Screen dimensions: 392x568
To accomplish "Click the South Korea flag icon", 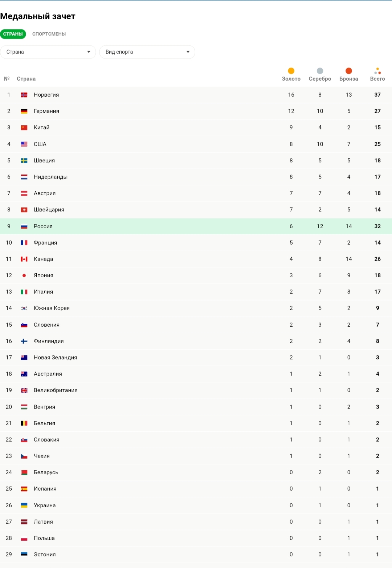I will pyautogui.click(x=24, y=308).
